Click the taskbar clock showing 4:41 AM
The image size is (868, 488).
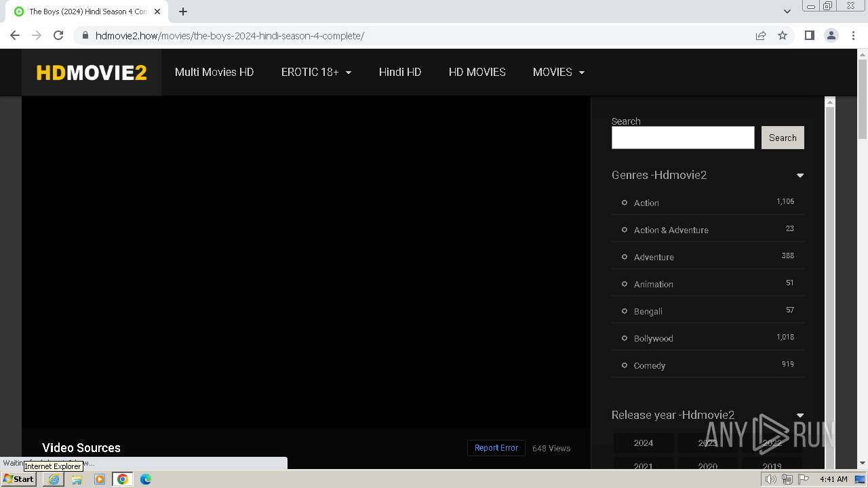point(833,479)
